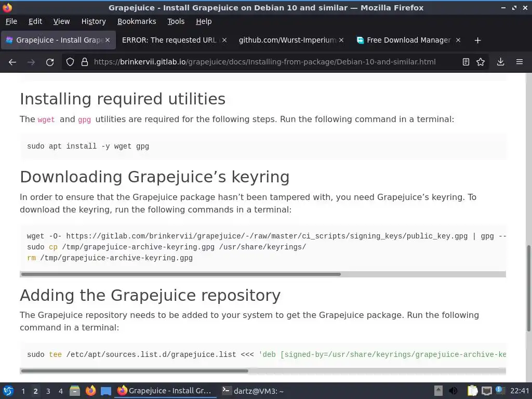The image size is (532, 399).
Task: Open the volume control tray icon
Action: click(x=453, y=391)
